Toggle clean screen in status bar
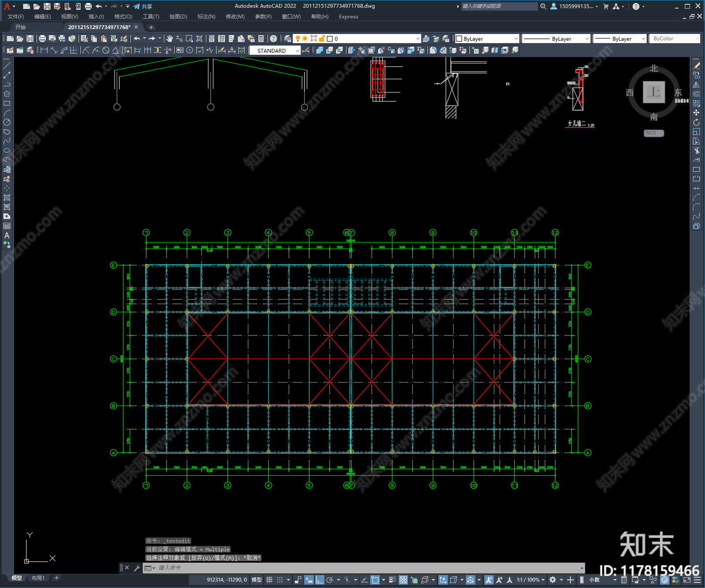Image resolution: width=705 pixels, height=588 pixels. [687, 580]
